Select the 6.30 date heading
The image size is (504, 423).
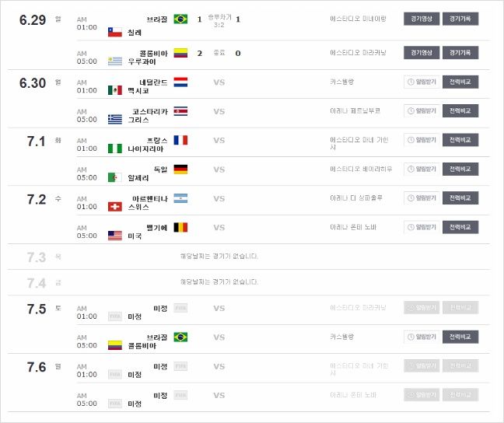coord(33,83)
